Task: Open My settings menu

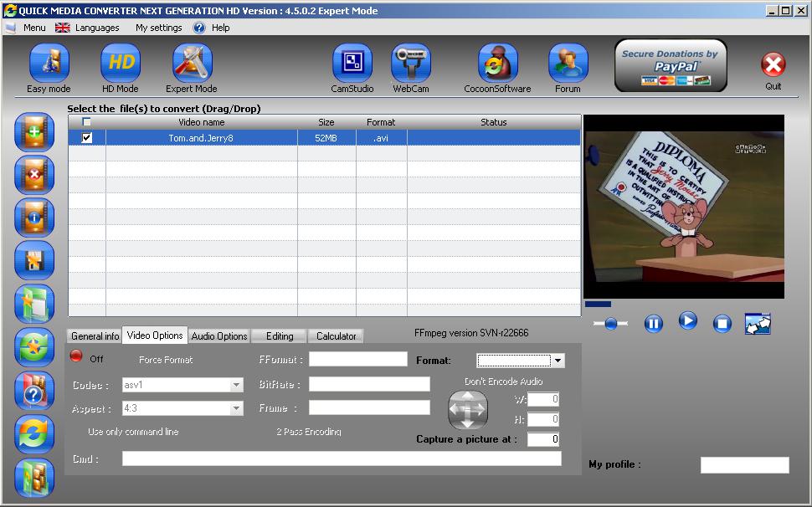Action: point(158,28)
